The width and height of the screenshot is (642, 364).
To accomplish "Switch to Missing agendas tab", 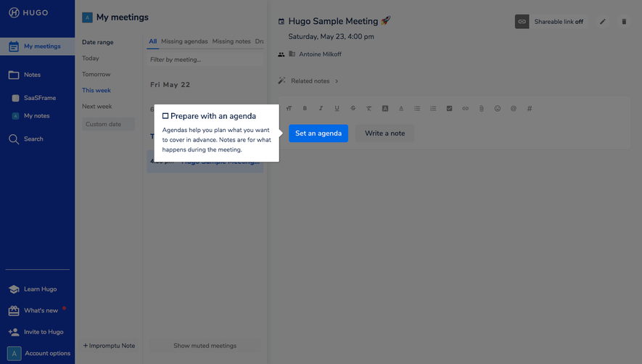I will click(184, 41).
